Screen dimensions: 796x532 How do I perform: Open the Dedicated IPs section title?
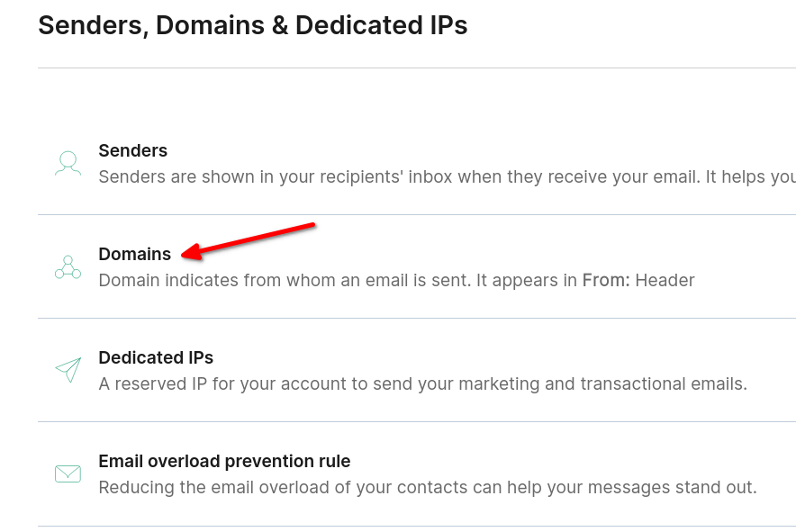pos(156,358)
